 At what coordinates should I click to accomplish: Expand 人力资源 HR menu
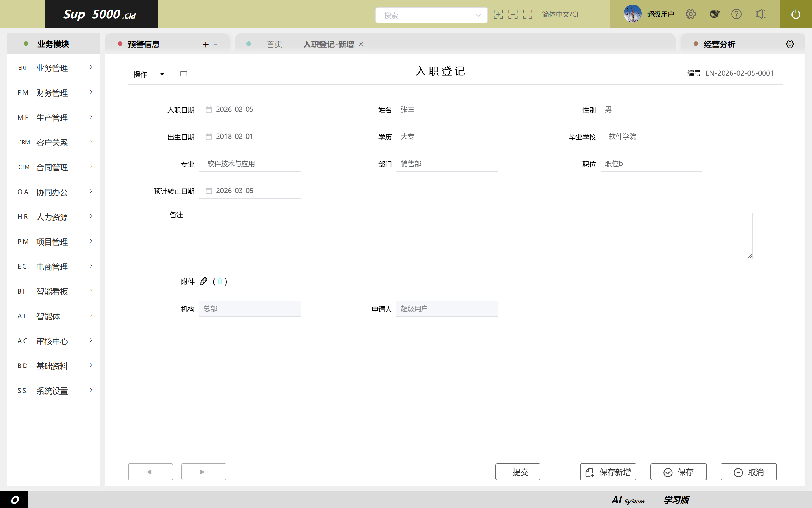53,217
